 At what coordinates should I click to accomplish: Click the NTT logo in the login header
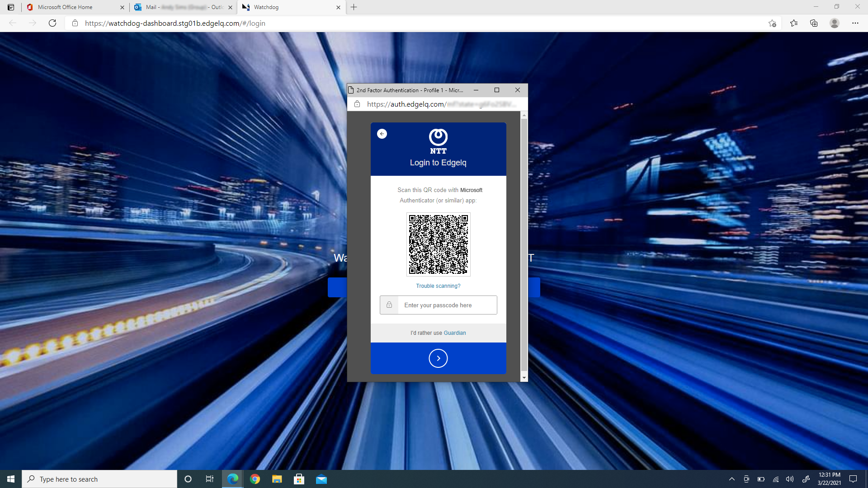point(438,141)
